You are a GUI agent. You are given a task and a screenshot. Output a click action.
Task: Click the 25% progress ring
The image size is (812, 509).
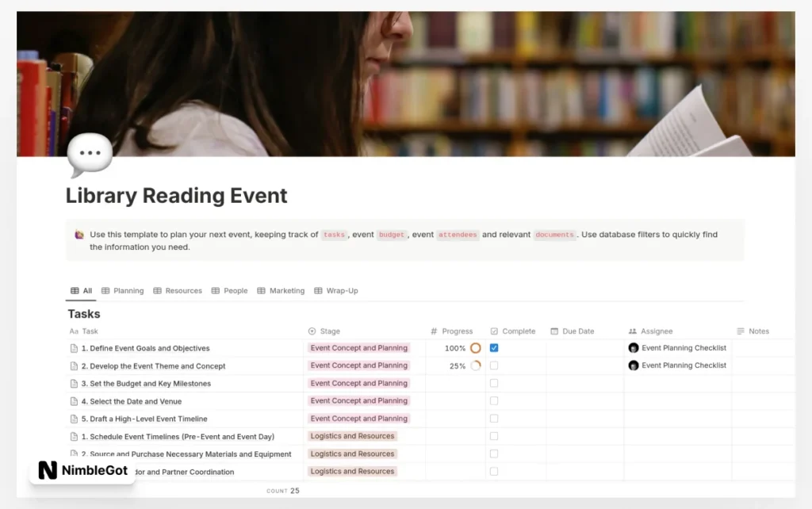(x=475, y=365)
